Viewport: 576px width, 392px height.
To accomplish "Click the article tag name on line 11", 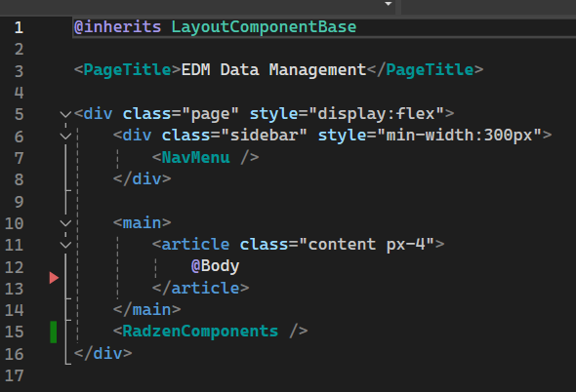I will pyautogui.click(x=195, y=245).
